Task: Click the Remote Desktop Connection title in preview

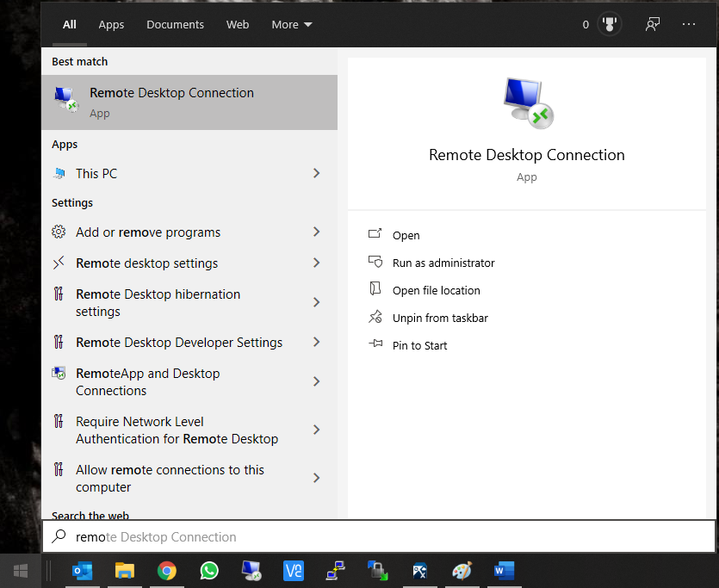Action: 526,155
